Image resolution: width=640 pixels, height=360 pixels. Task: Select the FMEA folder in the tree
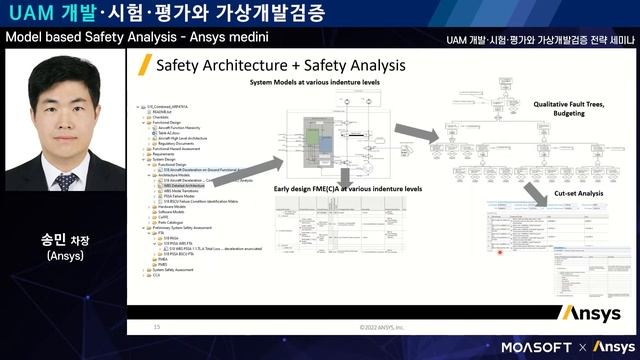(163, 259)
